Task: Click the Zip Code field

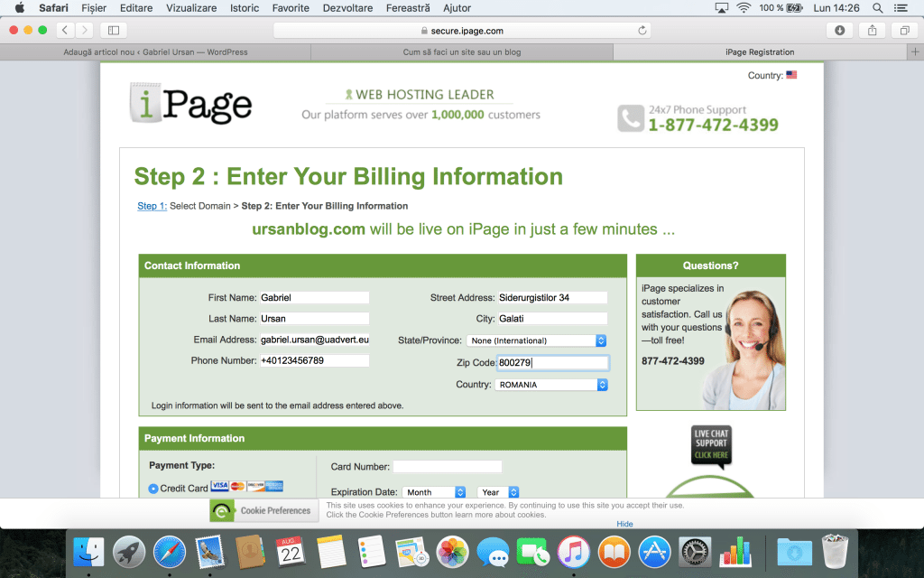Action: [553, 363]
